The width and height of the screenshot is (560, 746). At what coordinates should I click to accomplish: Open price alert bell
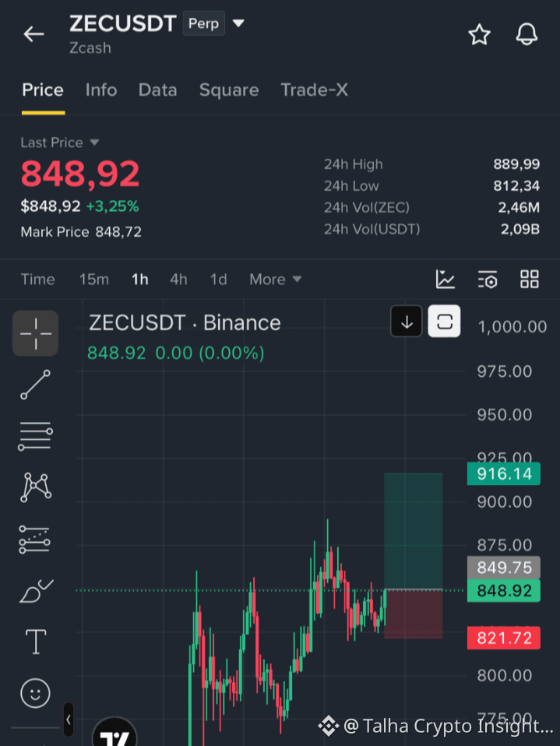point(527,34)
